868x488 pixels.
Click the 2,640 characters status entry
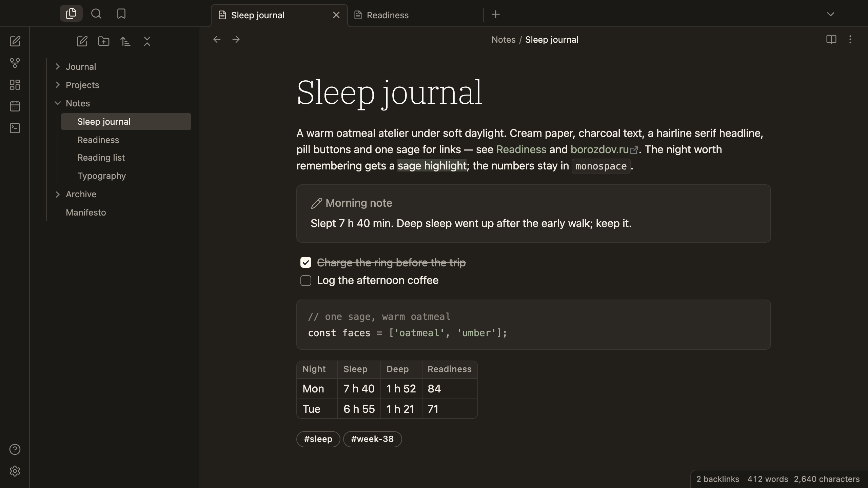pyautogui.click(x=827, y=479)
